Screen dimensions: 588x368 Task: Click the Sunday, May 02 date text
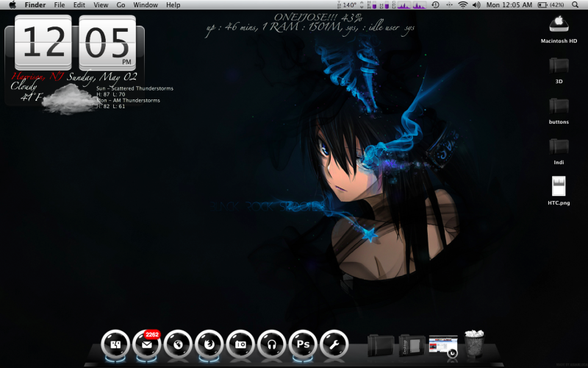pos(102,77)
